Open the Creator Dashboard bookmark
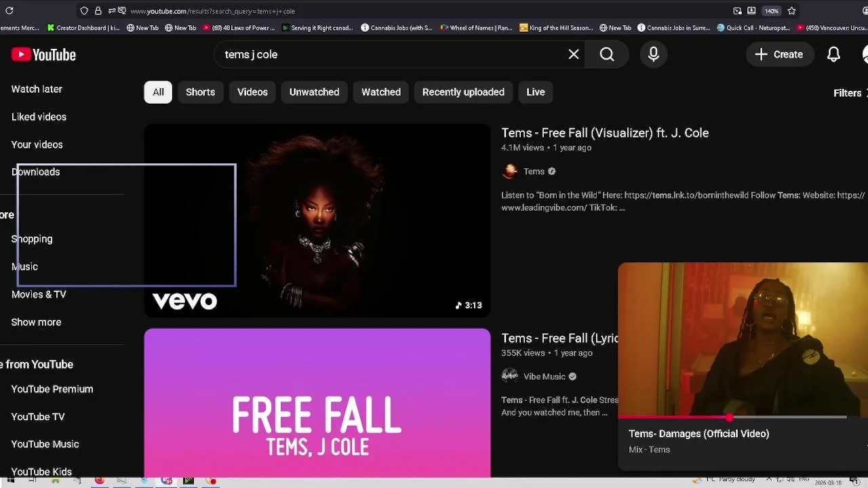The width and height of the screenshot is (868, 488). [x=83, y=28]
